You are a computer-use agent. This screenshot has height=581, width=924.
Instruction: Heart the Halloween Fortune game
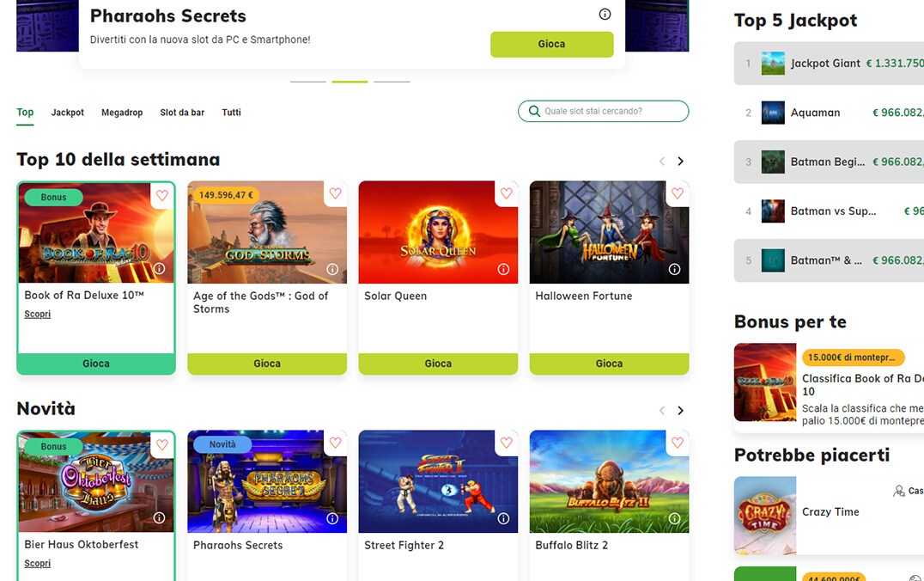pyautogui.click(x=677, y=193)
